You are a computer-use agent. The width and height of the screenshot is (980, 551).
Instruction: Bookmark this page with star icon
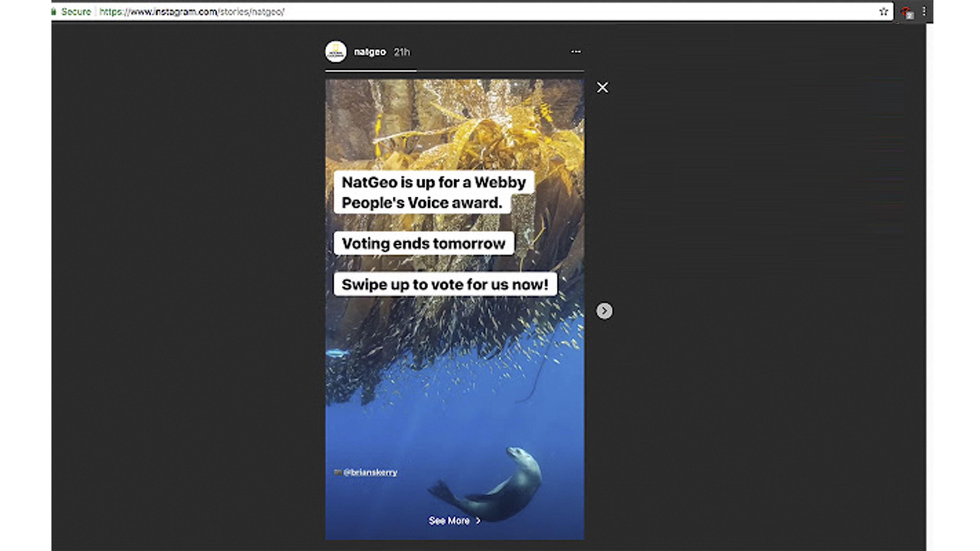883,12
